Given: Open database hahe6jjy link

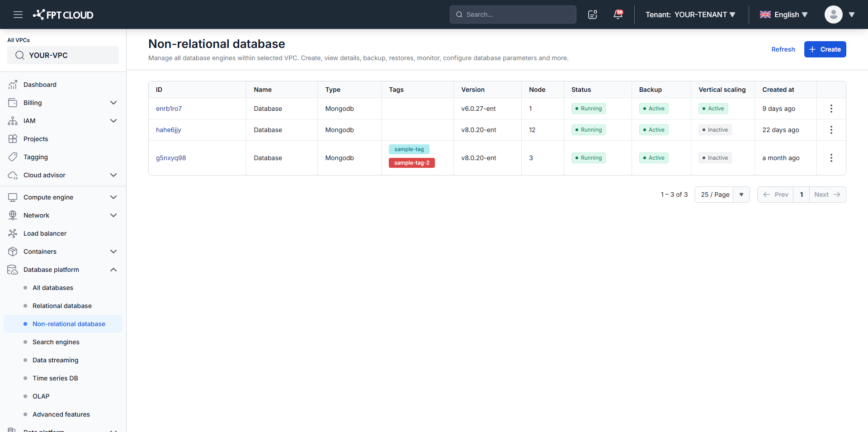Looking at the screenshot, I should 169,130.
